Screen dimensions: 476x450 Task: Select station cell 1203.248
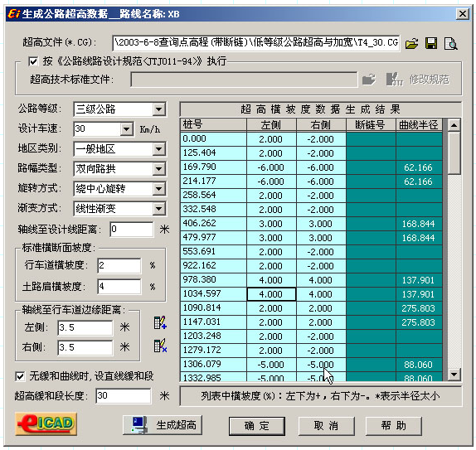coord(213,336)
